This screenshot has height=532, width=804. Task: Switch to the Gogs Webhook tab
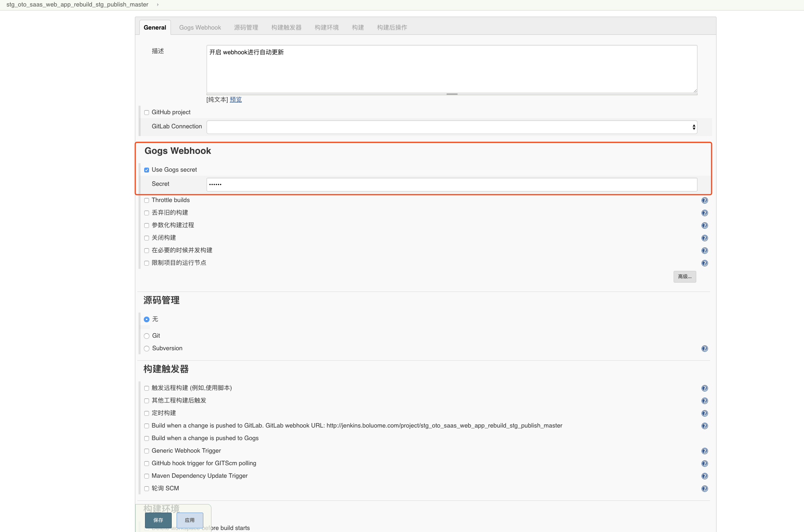(200, 27)
